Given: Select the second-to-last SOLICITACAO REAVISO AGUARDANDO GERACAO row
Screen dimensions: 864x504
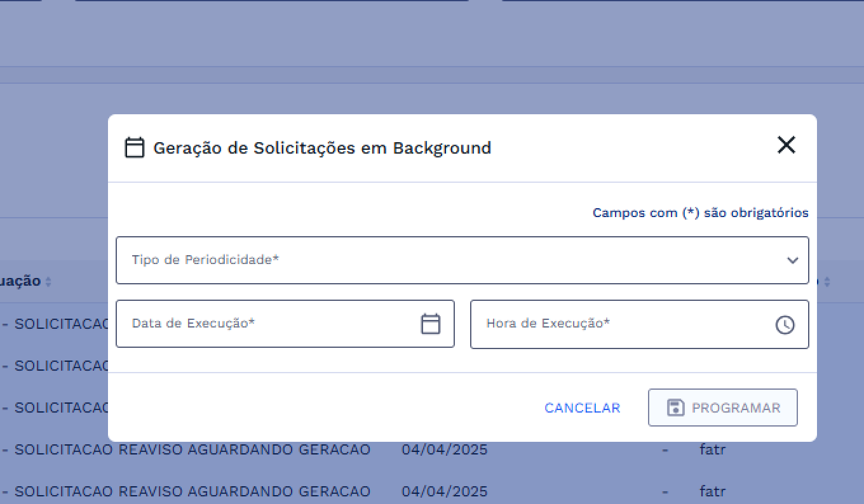Looking at the screenshot, I should point(192,450).
